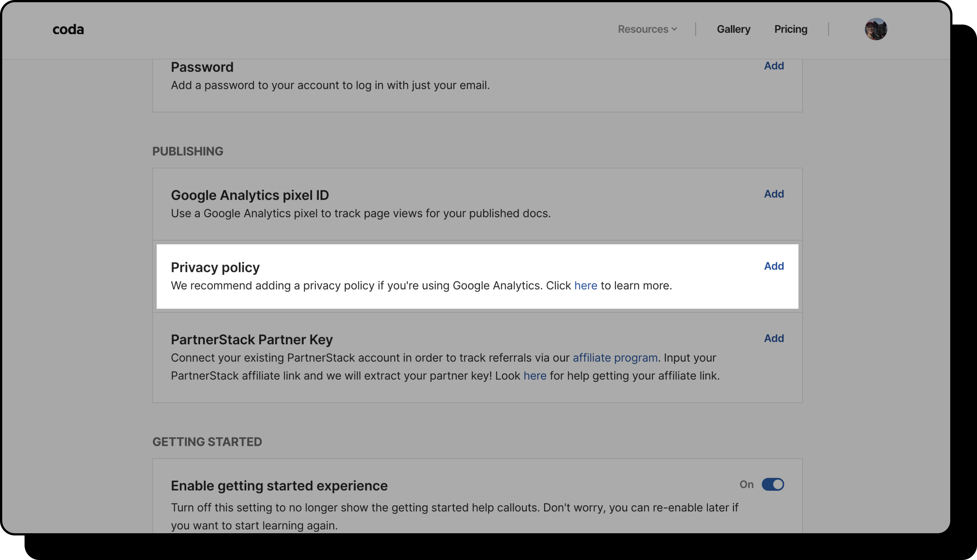Screen dimensions: 977x560
Task: Open the 'here' link in Privacy policy
Action: point(585,286)
